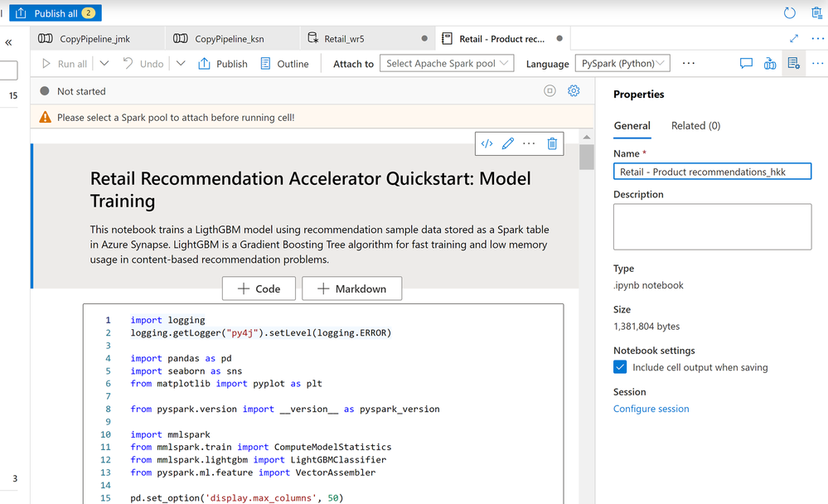Click code line 1 import logging
Viewport: 828px width, 504px height.
(168, 320)
